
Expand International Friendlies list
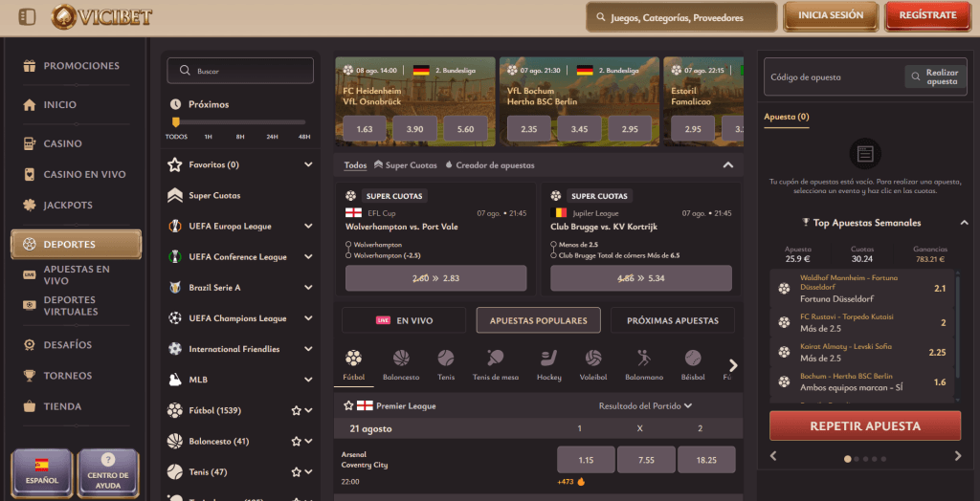[x=308, y=349]
